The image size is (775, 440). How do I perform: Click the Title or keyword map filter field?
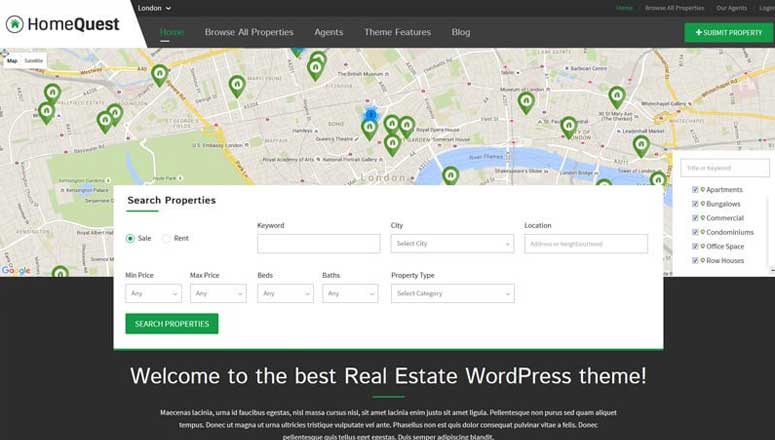(x=725, y=168)
